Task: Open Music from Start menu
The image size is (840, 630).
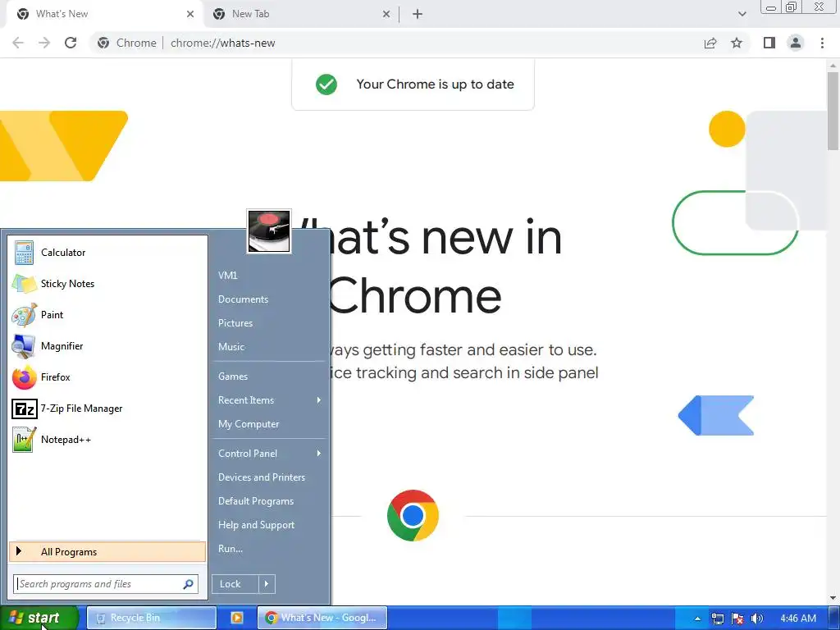Action: 269,347
